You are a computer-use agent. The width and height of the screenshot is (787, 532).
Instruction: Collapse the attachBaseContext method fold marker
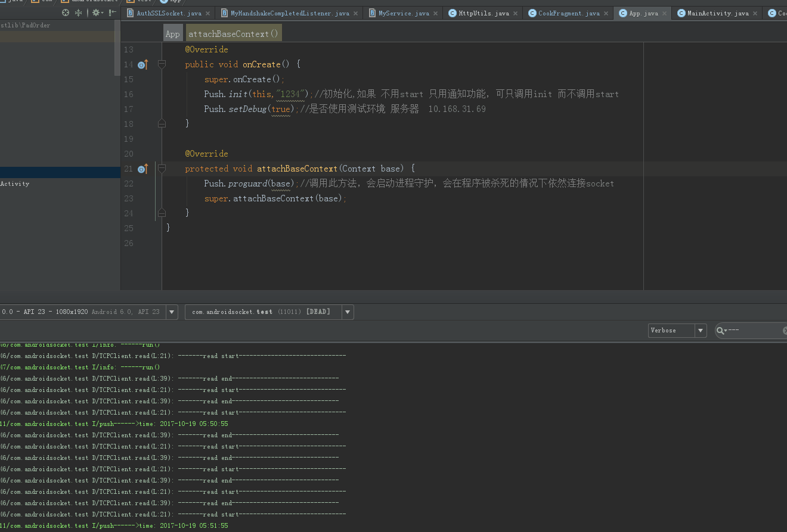coord(162,169)
